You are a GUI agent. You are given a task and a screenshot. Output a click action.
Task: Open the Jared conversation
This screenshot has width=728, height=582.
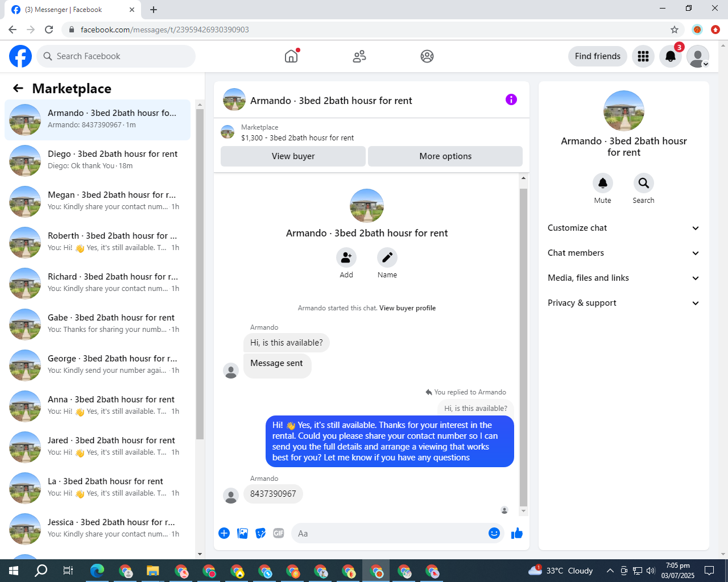(x=98, y=447)
